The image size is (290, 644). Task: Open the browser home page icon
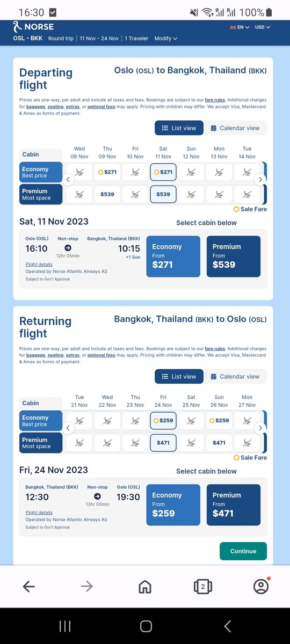(145, 587)
